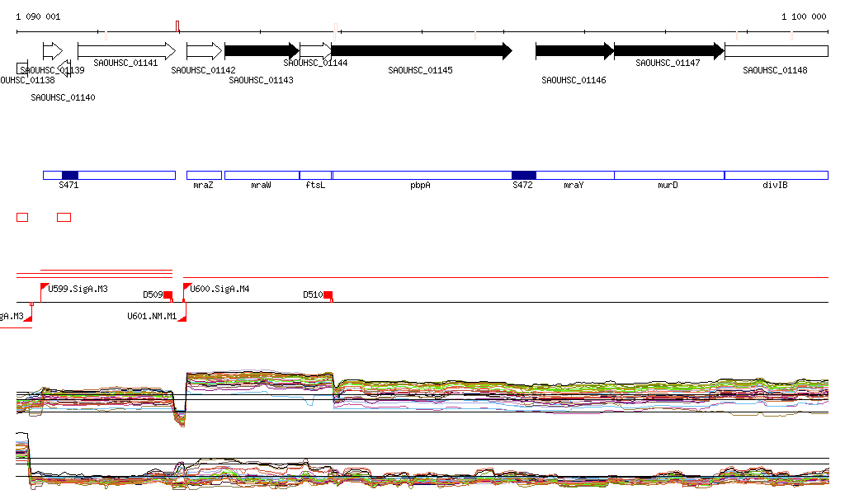Screen dimensions: 845x504
Task: Click the divIB gene segment box
Action: (776, 175)
